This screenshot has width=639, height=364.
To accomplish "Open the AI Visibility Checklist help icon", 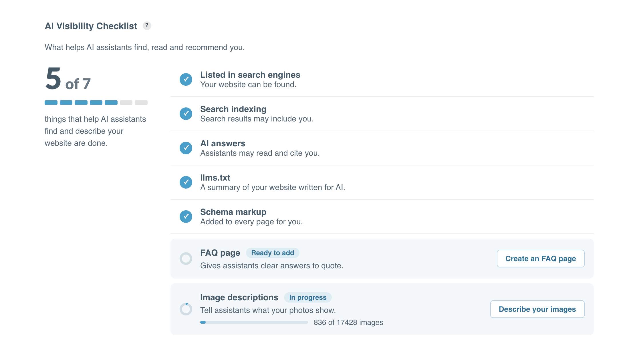I will (147, 26).
